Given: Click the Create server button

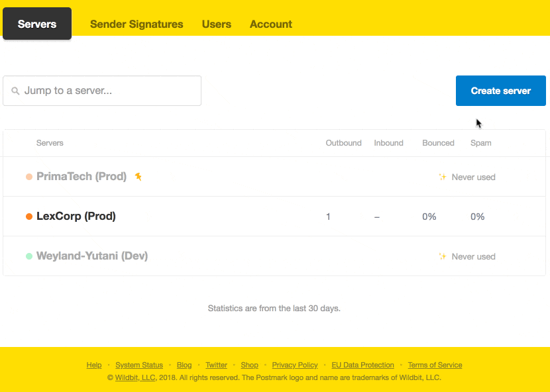Looking at the screenshot, I should 500,91.
